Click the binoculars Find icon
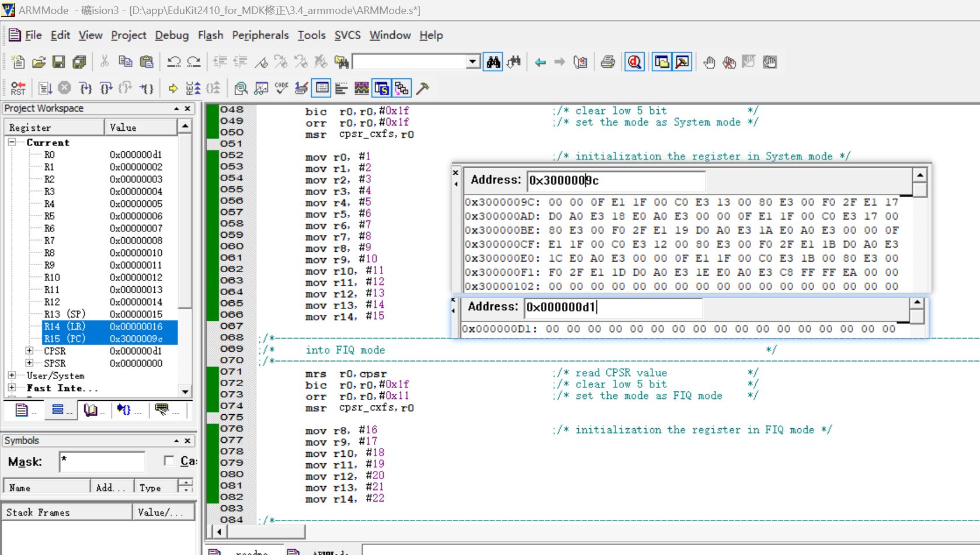This screenshot has height=555, width=980. tap(493, 62)
